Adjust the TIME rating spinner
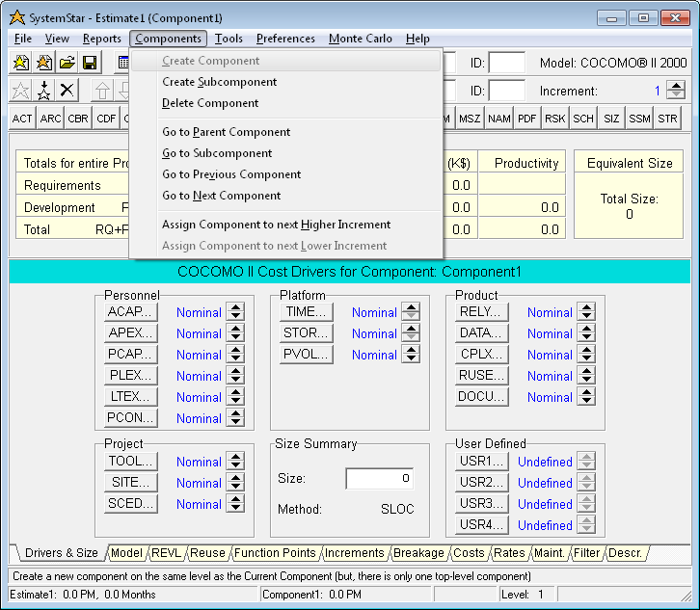 (411, 312)
